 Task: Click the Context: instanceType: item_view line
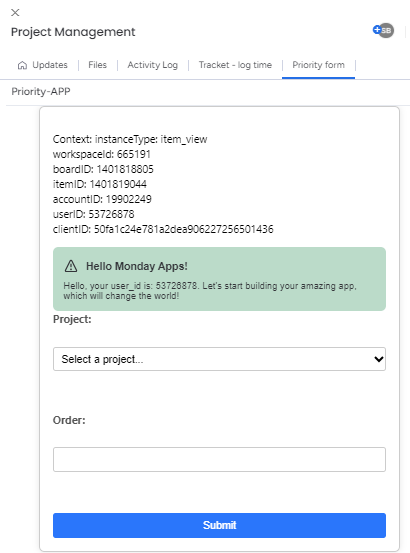click(x=130, y=139)
